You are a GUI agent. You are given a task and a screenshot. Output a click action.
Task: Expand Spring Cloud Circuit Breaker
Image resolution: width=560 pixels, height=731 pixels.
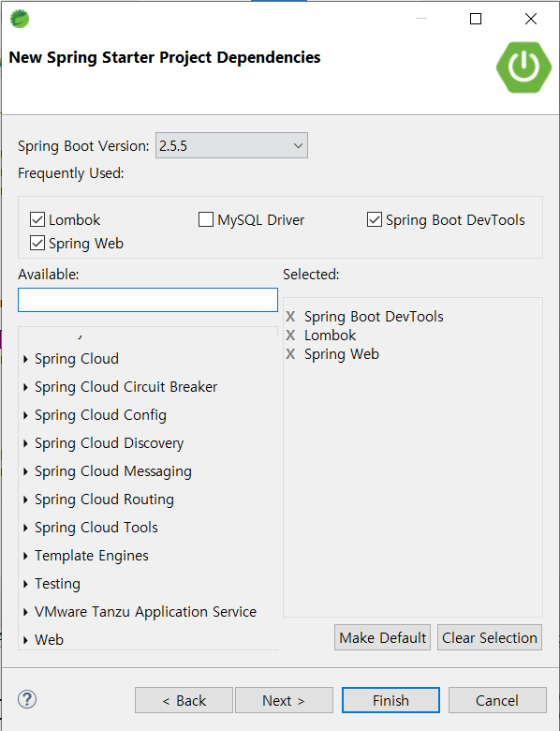coord(25,387)
